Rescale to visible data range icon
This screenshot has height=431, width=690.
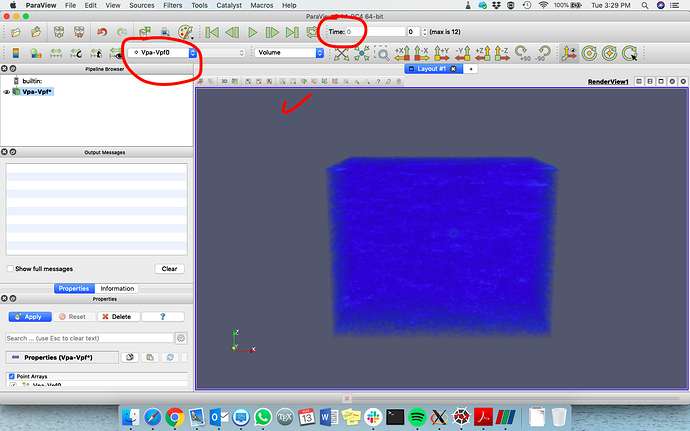point(115,53)
